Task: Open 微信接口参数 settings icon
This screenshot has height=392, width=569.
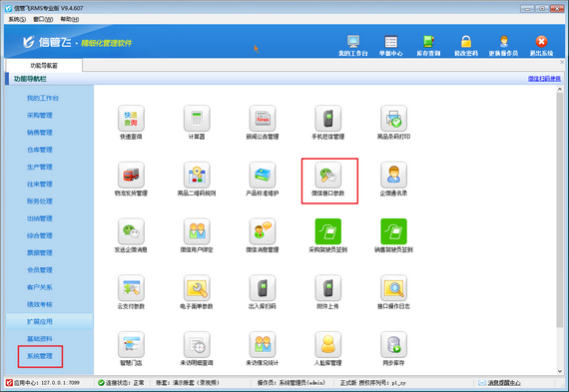Action: coord(328,175)
